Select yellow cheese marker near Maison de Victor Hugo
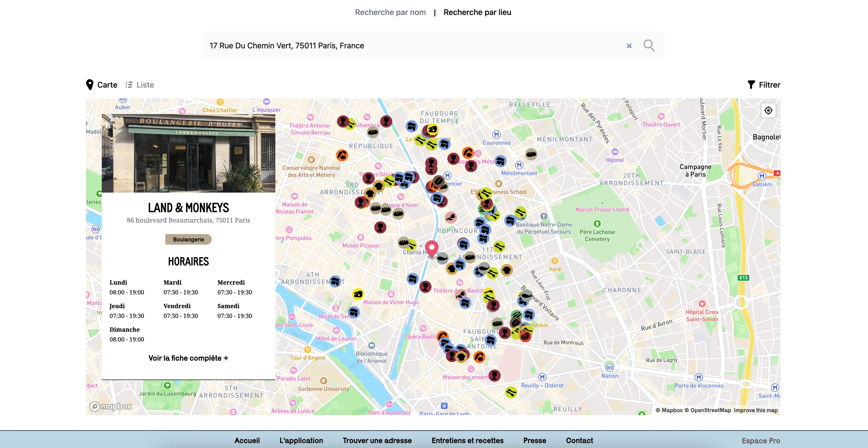 pyautogui.click(x=358, y=294)
